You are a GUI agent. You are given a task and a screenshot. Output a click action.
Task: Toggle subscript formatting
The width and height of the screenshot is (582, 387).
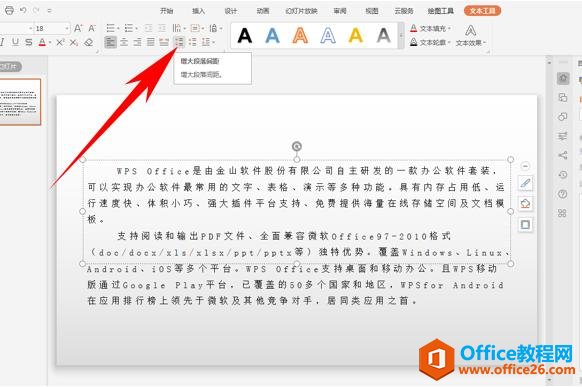[74, 42]
